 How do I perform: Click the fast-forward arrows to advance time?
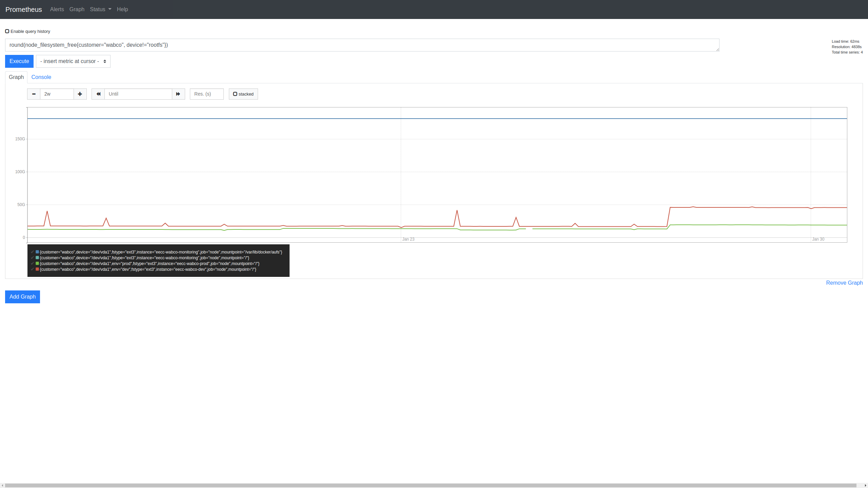(178, 94)
